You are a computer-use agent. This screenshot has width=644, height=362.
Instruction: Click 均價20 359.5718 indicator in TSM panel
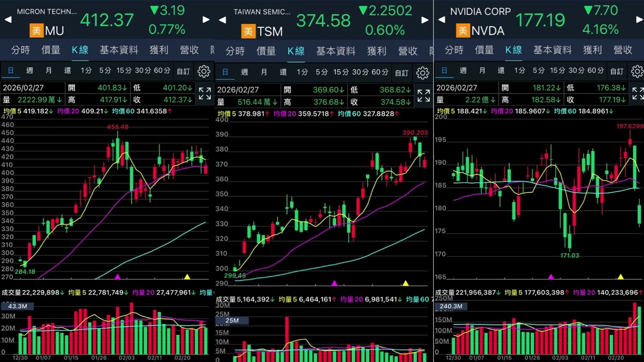pos(304,114)
